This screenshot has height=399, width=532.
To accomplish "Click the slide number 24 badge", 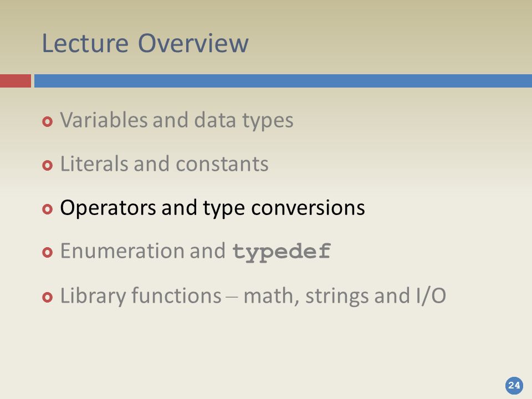I will point(514,386).
